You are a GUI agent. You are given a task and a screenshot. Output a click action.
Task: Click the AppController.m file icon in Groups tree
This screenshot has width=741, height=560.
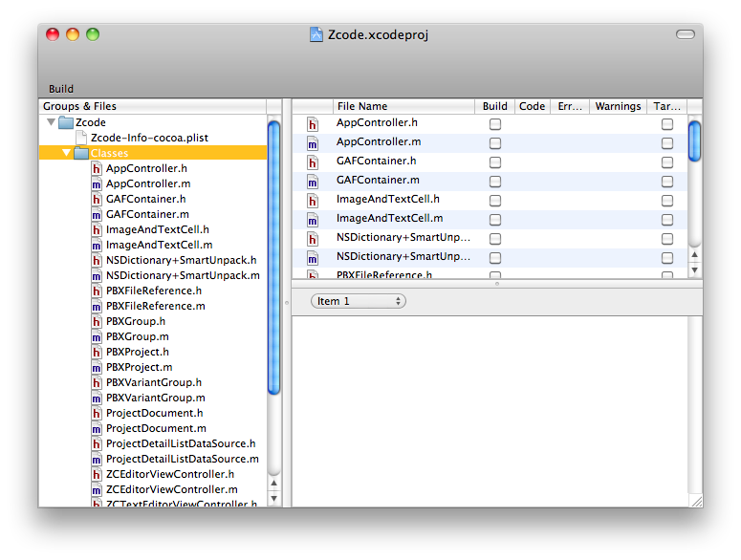pos(97,183)
